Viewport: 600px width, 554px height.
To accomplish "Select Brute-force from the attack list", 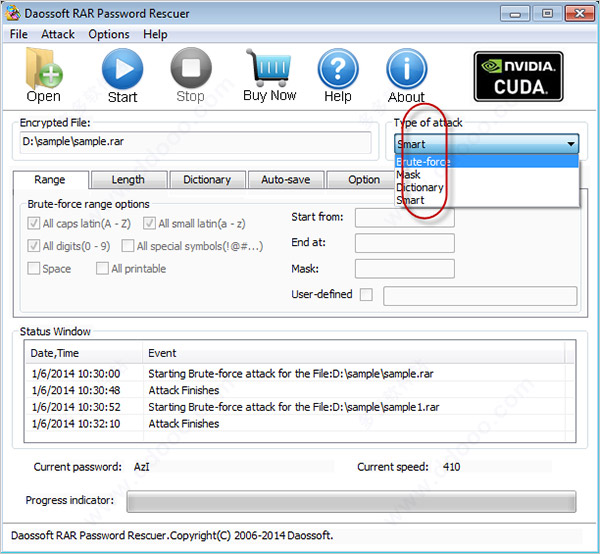I will click(486, 161).
